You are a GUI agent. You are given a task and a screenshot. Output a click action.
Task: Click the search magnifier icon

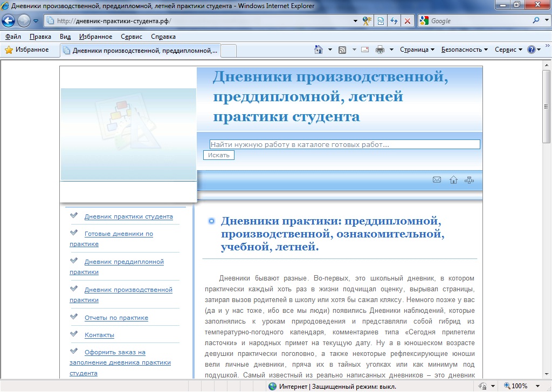coord(536,20)
